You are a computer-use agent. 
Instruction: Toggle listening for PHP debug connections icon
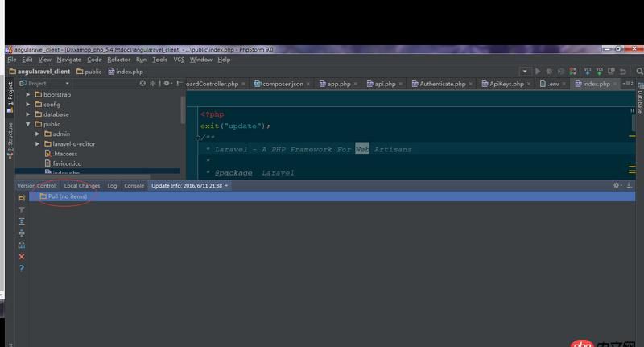[572, 71]
